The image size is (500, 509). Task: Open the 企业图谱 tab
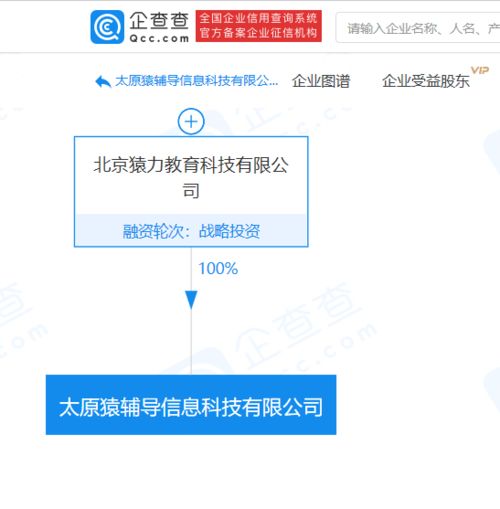[321, 81]
